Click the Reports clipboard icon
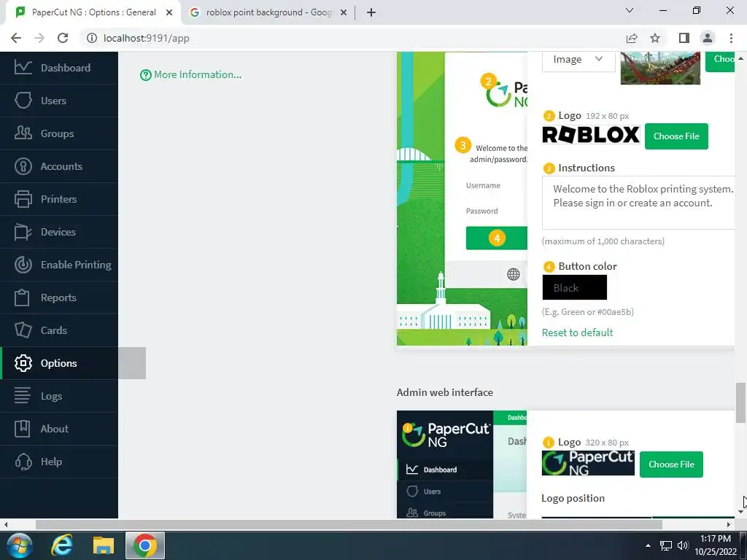The height and width of the screenshot is (560, 747). click(x=22, y=297)
